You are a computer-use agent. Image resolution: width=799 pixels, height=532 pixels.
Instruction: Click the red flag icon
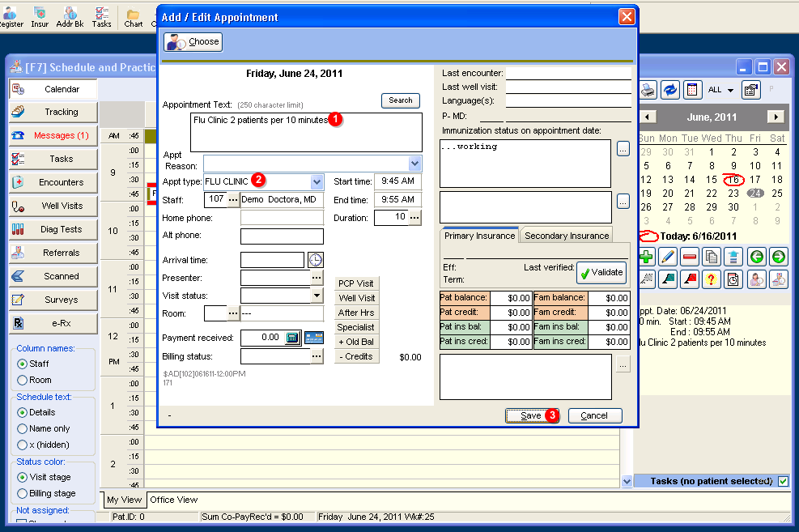[690, 279]
